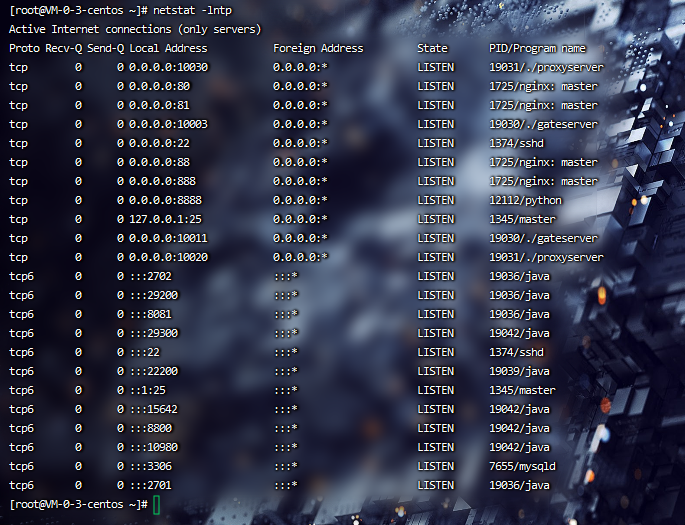Click the green cursor at the bottom prompt
685x525 pixels.
pyautogui.click(x=157, y=504)
